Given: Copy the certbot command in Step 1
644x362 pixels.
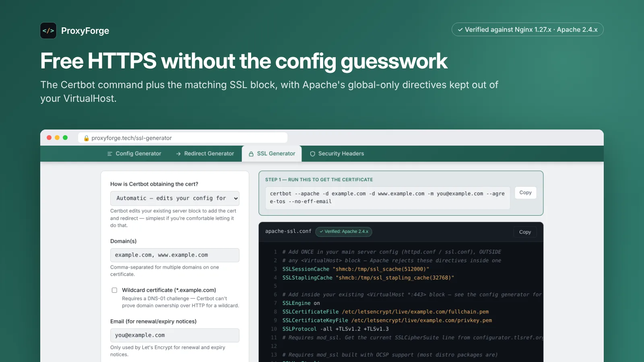Looking at the screenshot, I should click(525, 193).
